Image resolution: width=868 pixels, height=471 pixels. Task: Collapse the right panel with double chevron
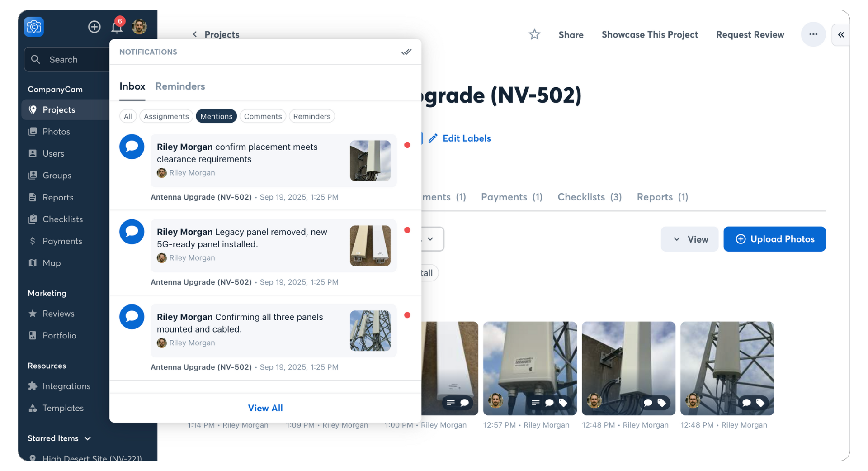[x=841, y=35]
